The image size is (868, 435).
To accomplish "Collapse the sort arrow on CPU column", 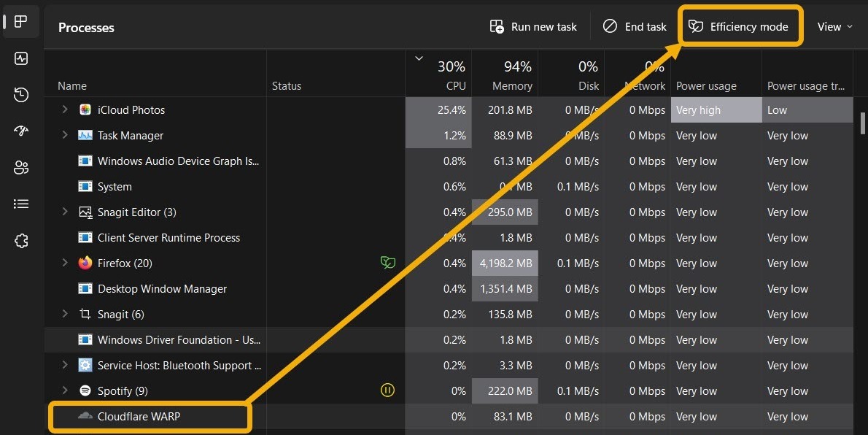I will click(x=419, y=58).
